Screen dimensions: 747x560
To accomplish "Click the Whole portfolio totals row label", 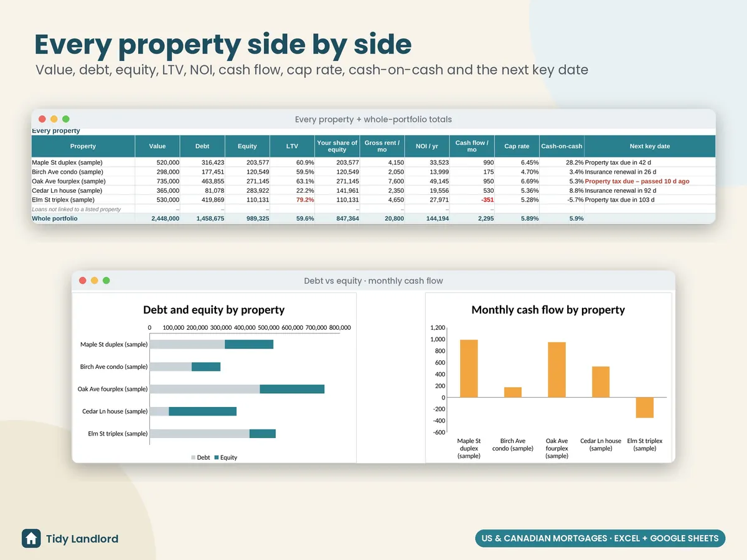I will coord(55,218).
